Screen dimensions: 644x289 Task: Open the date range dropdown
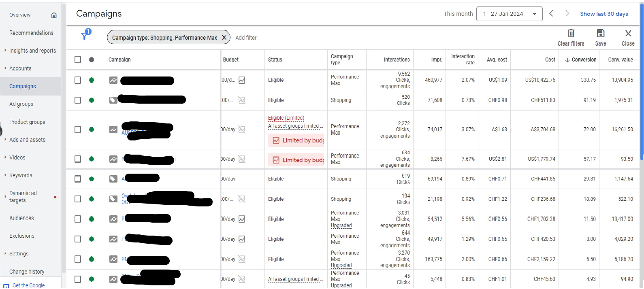(509, 14)
